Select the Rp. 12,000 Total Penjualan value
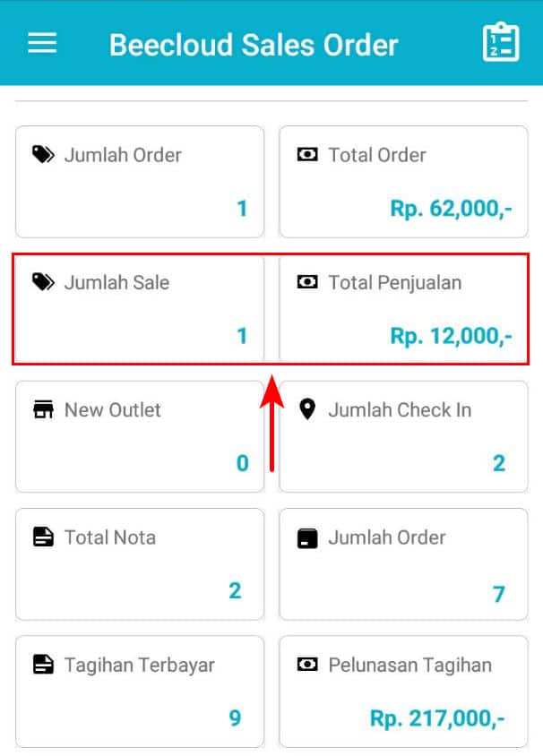This screenshot has height=756, width=543. [451, 336]
